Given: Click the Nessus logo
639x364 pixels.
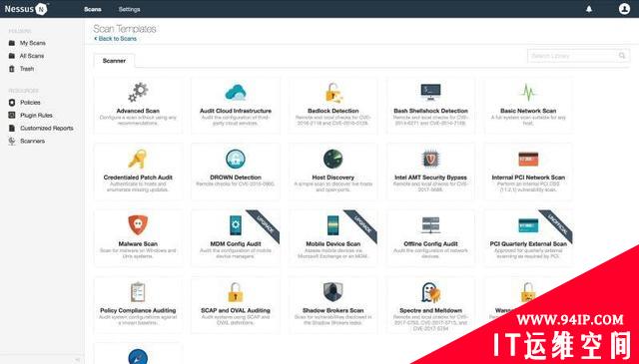Looking at the screenshot, I should [26, 9].
